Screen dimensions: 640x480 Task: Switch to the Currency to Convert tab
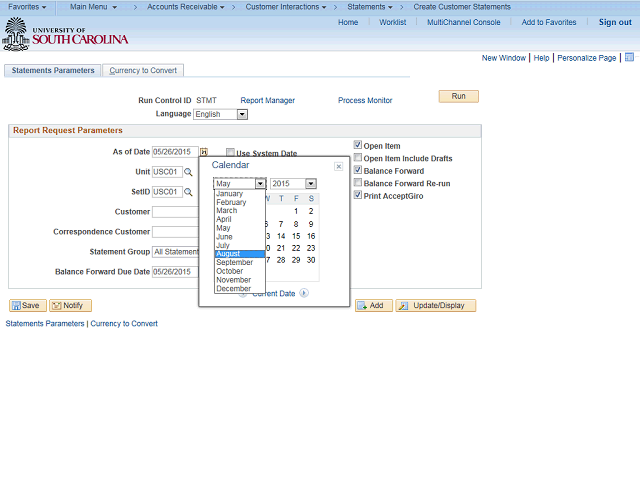click(x=143, y=71)
